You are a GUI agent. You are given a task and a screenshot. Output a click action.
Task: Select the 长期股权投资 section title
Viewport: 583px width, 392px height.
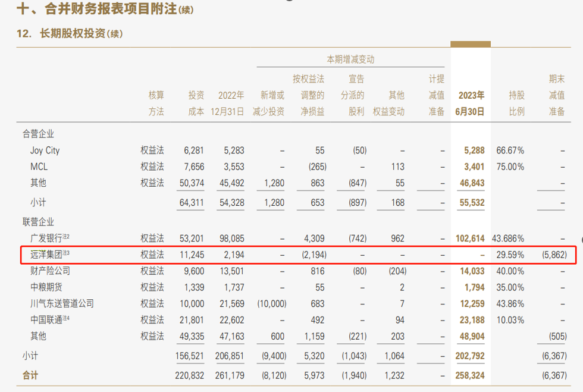coord(73,33)
